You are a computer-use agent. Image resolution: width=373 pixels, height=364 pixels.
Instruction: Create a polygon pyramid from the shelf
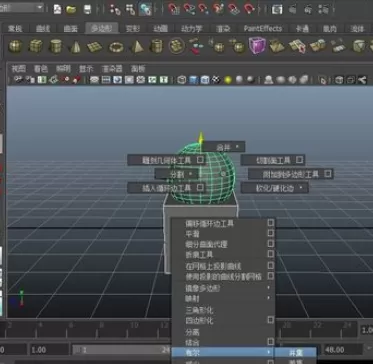click(136, 47)
